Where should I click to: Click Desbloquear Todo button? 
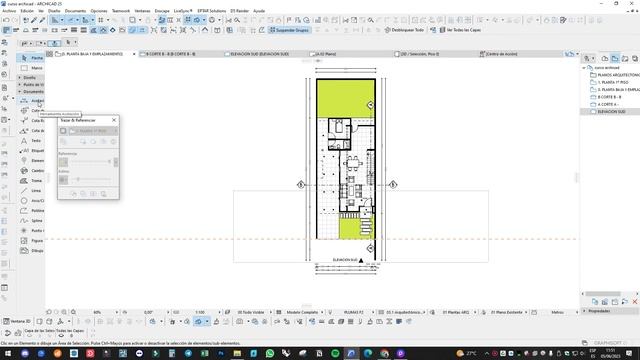404,30
